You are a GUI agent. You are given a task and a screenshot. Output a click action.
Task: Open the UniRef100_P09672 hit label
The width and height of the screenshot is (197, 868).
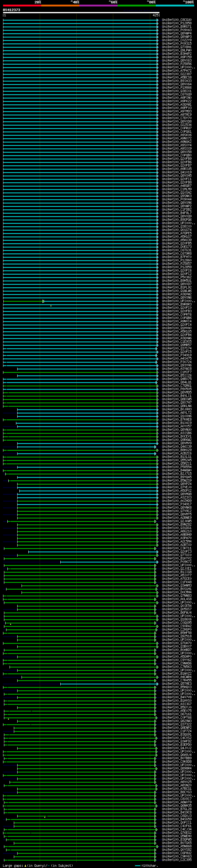(176, 562)
